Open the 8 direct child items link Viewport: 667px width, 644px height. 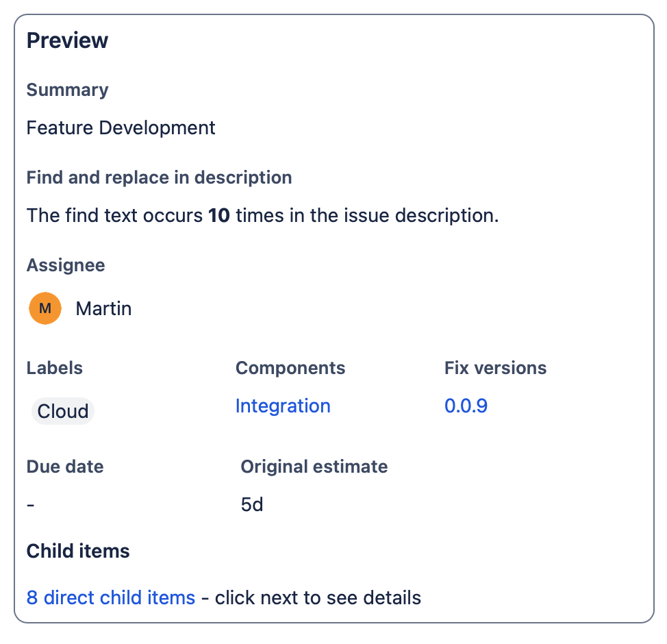pyautogui.click(x=111, y=597)
